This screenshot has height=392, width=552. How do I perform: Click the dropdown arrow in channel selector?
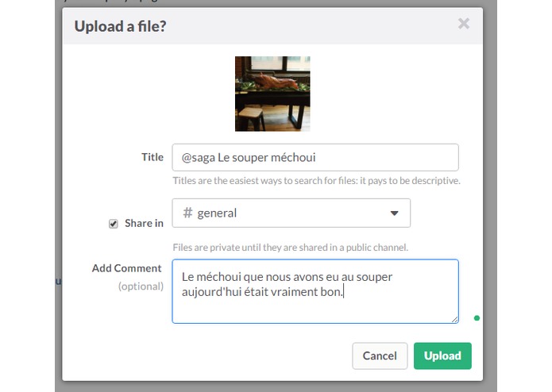coord(394,213)
